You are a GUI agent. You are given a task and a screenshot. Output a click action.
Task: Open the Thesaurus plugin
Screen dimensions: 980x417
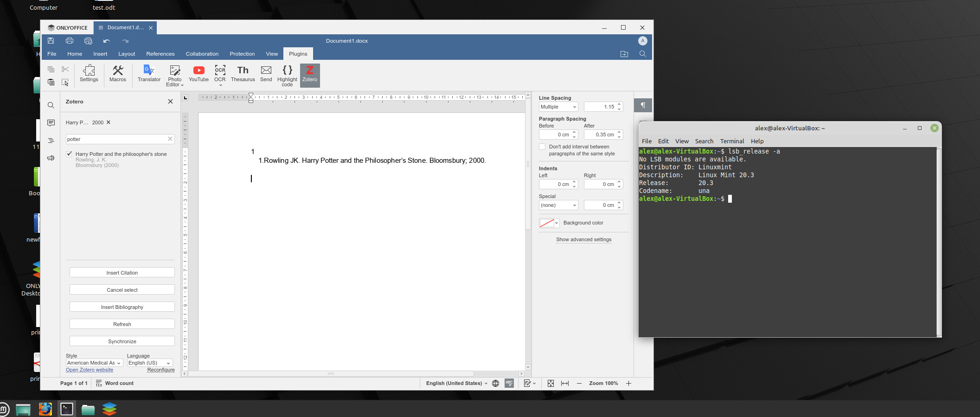(x=243, y=74)
